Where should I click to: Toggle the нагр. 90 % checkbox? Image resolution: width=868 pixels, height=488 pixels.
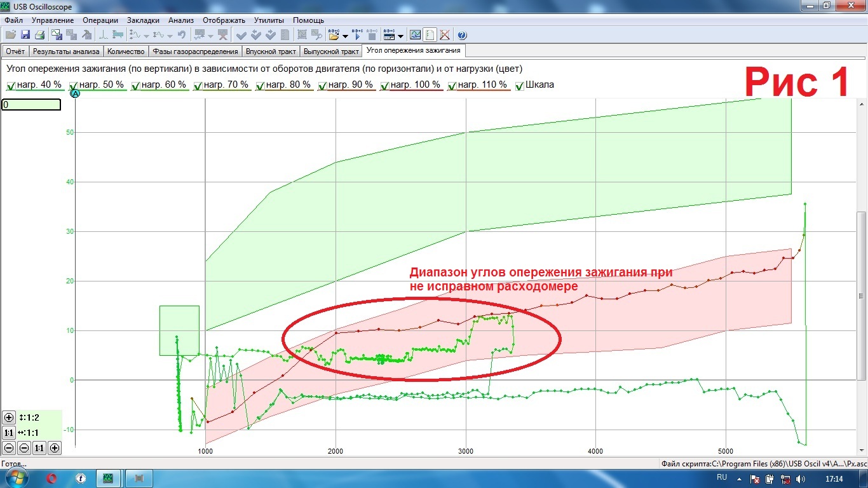point(322,85)
